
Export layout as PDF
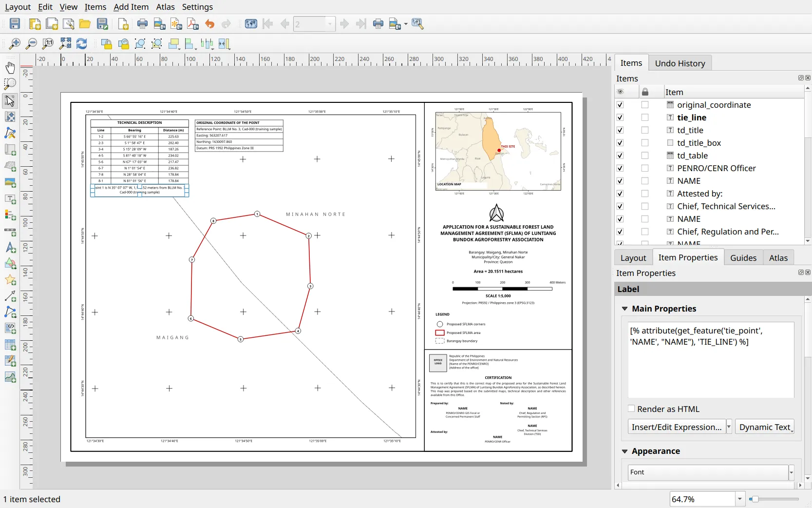coord(193,24)
